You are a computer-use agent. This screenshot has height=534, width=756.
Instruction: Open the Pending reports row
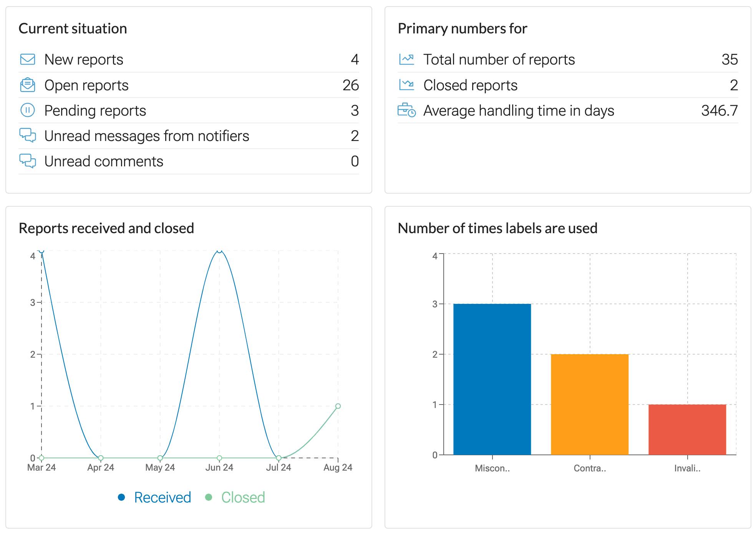(189, 111)
